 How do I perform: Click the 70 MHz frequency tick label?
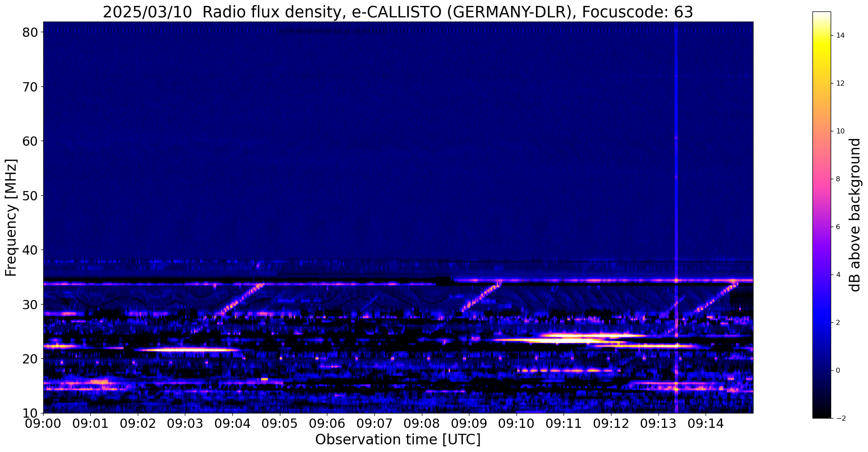coord(30,87)
